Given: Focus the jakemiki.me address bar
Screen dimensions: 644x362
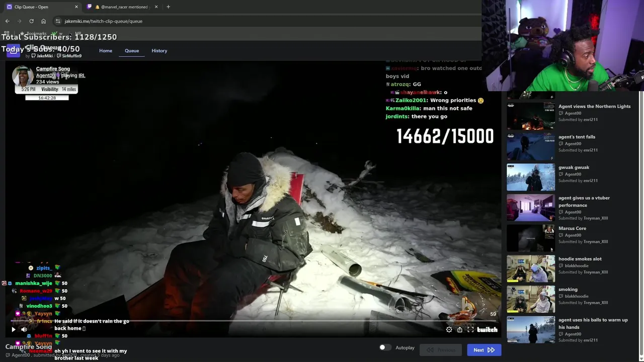Looking at the screenshot, I should [x=104, y=21].
